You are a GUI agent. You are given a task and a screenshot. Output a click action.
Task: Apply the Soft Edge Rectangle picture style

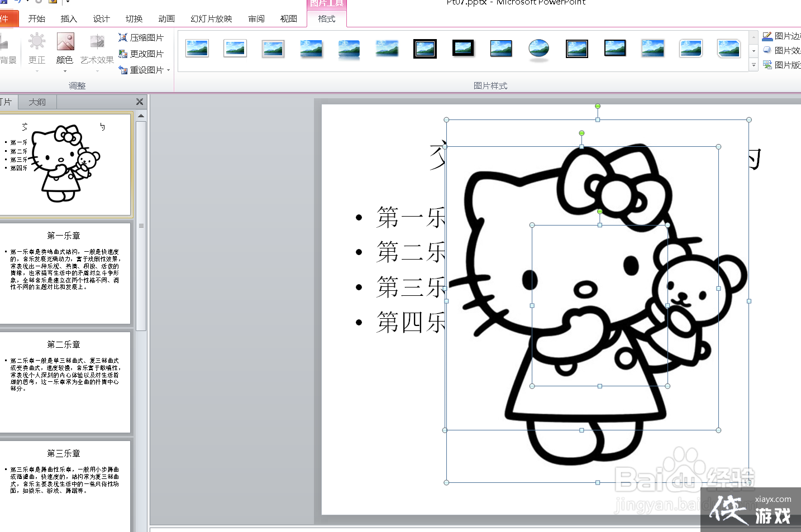tap(387, 49)
